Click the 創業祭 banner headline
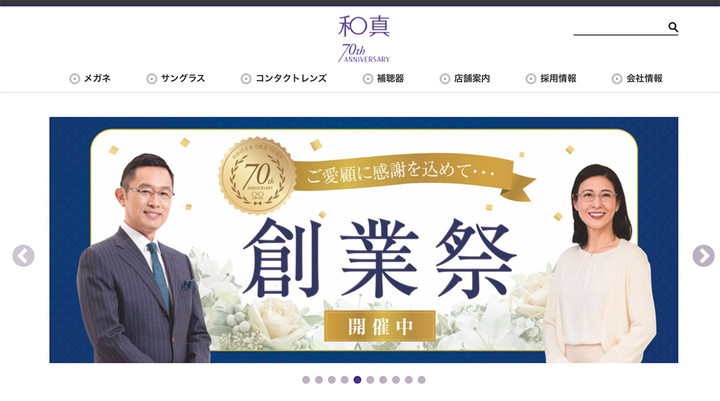The image size is (720, 401). point(380,258)
